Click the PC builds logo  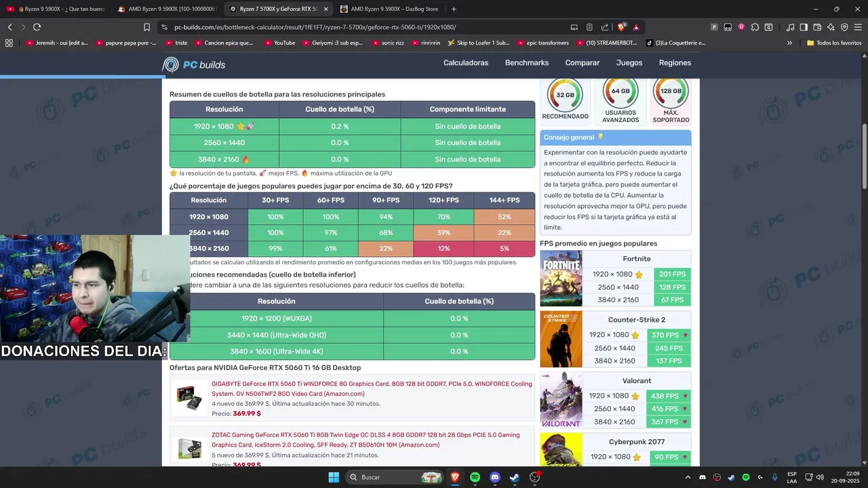pyautogui.click(x=194, y=65)
